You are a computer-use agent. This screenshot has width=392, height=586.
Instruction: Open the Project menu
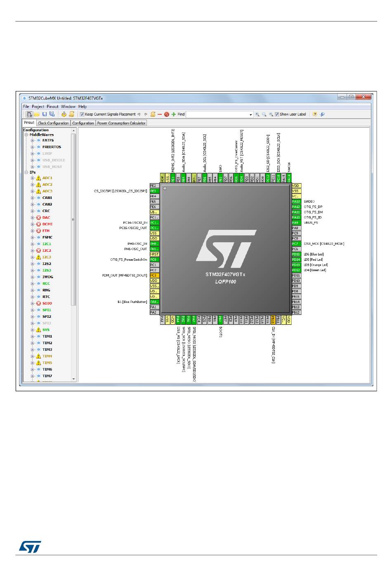(x=38, y=106)
